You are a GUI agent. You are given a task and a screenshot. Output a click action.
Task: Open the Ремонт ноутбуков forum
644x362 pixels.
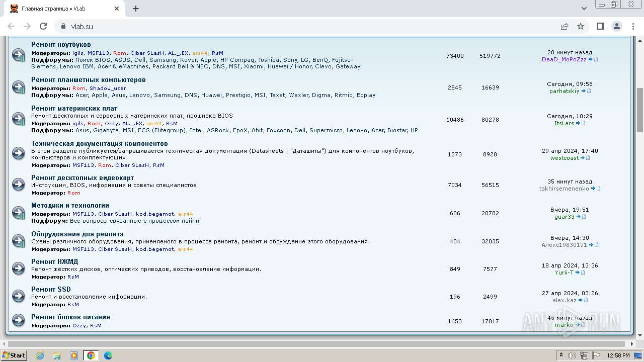[61, 45]
